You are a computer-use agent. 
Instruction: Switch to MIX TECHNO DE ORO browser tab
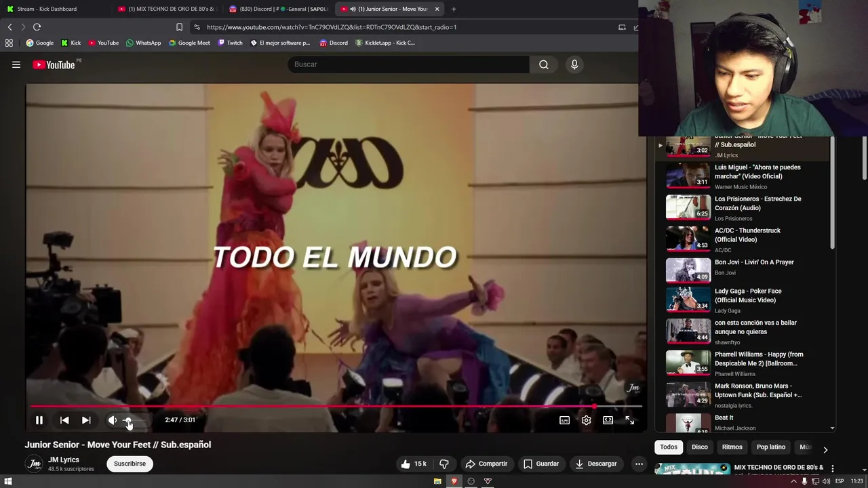(166, 9)
